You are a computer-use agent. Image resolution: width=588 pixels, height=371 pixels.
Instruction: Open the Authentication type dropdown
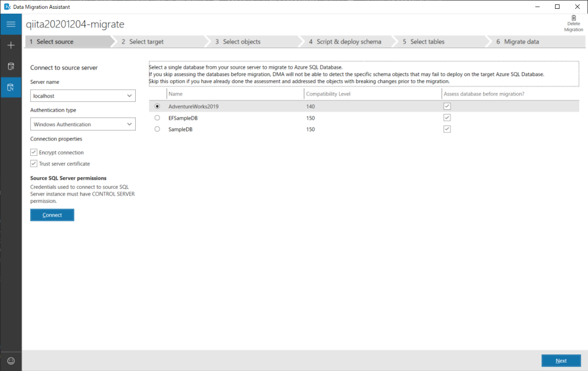point(83,124)
